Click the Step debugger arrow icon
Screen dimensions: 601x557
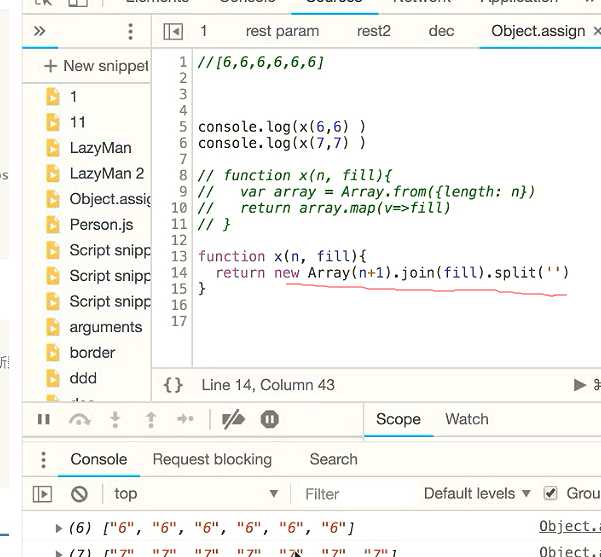click(x=186, y=419)
